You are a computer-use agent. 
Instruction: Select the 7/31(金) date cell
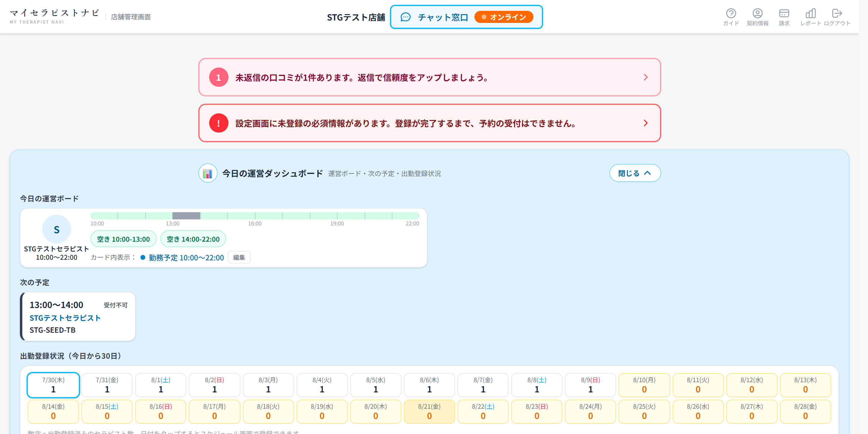[107, 385]
